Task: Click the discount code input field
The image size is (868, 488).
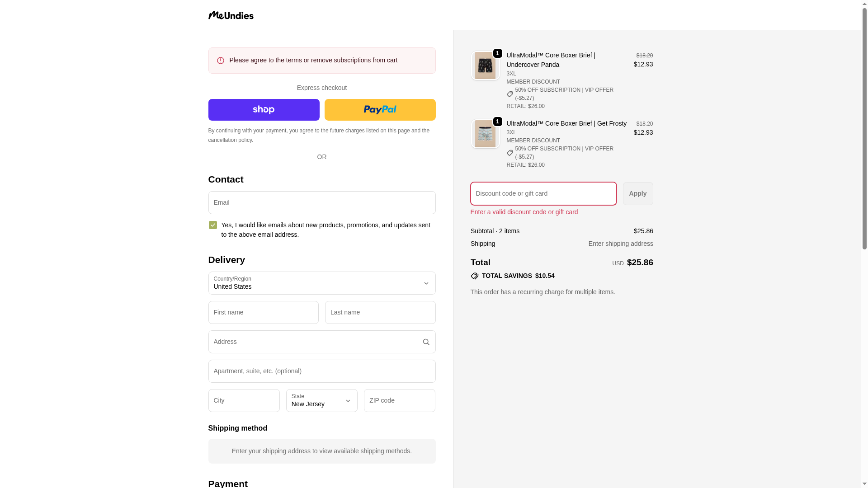Action: tap(543, 194)
